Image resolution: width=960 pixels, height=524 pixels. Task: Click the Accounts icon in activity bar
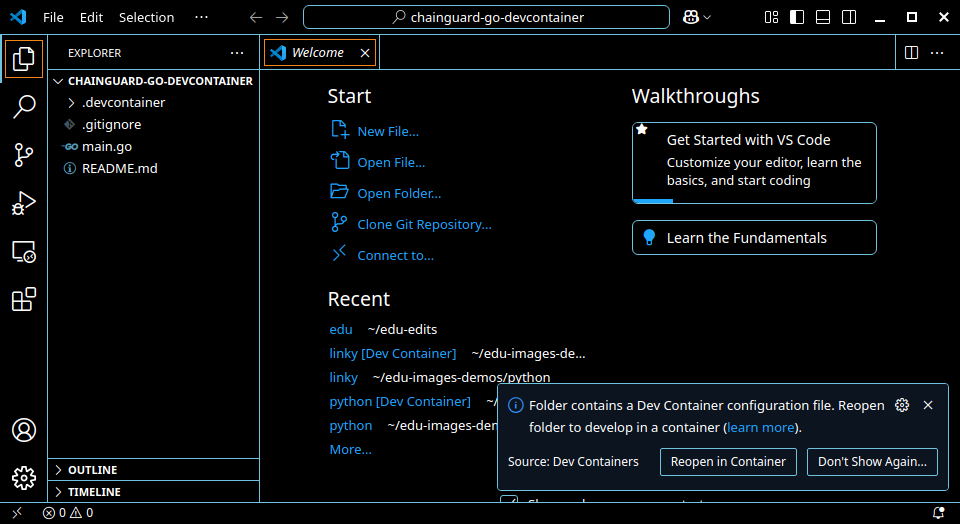click(24, 430)
